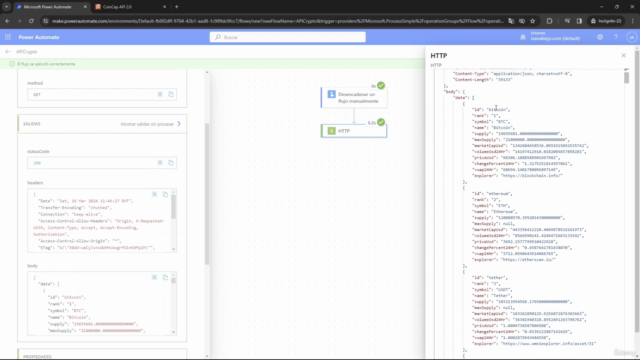Copy the method field value

(171, 94)
